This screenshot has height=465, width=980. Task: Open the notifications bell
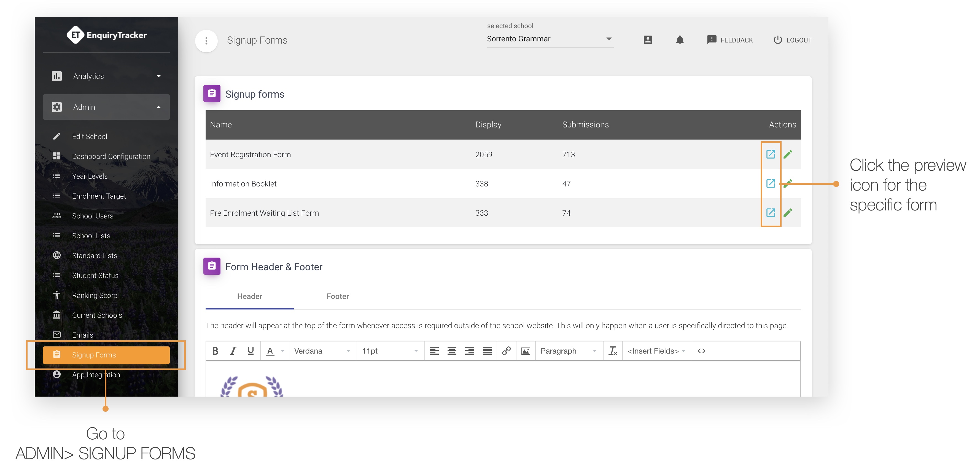pos(679,40)
